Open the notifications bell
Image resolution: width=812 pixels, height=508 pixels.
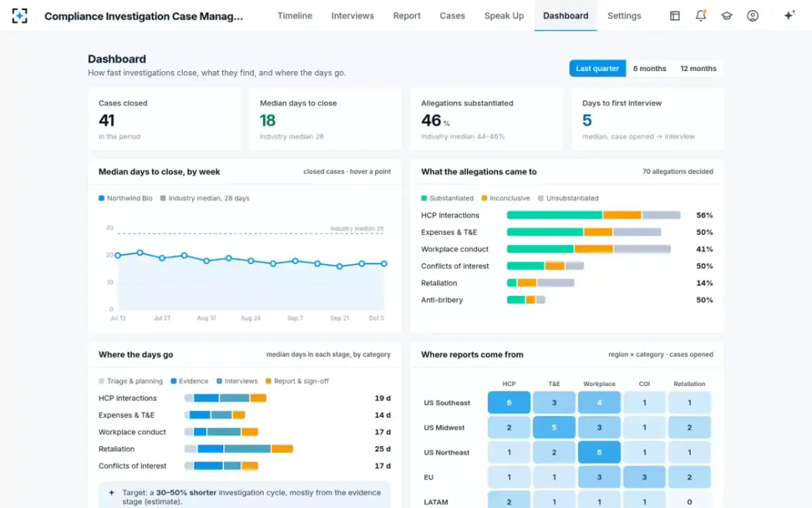pyautogui.click(x=701, y=16)
